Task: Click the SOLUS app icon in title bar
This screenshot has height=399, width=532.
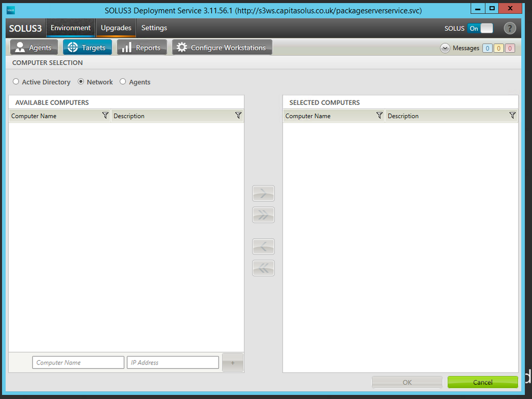Action: (x=11, y=10)
